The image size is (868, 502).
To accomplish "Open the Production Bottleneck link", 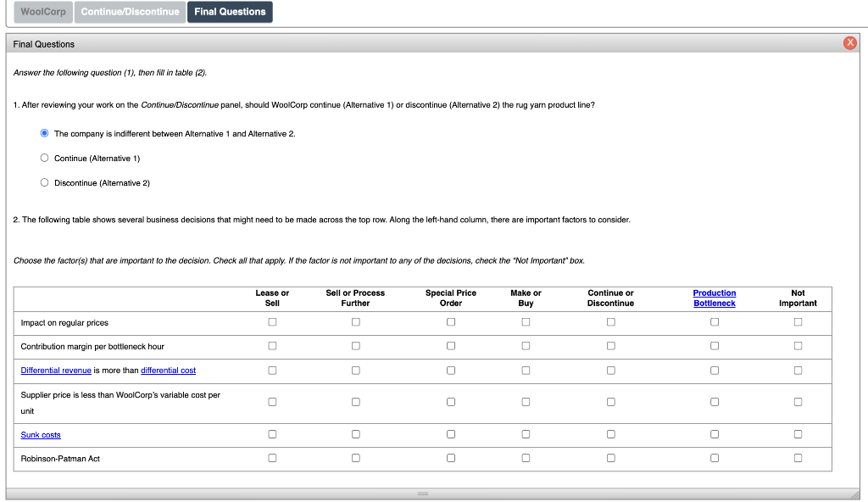I will click(x=714, y=298).
